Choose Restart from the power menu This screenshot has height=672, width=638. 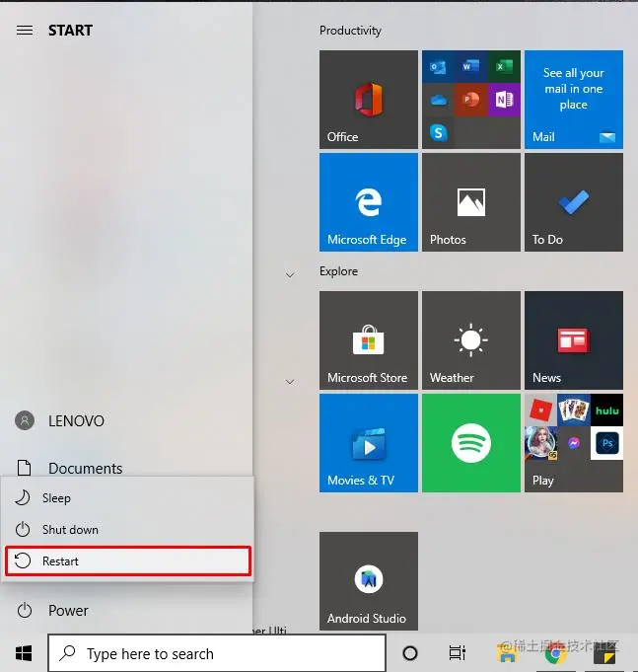[x=127, y=560]
